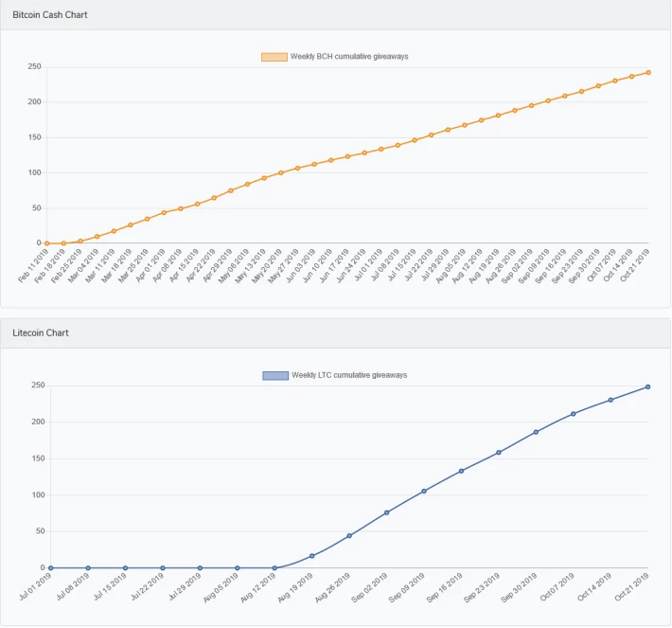Image resolution: width=672 pixels, height=628 pixels.
Task: Toggle the Weekly BCH cumulative giveaways legend
Action: 335,57
